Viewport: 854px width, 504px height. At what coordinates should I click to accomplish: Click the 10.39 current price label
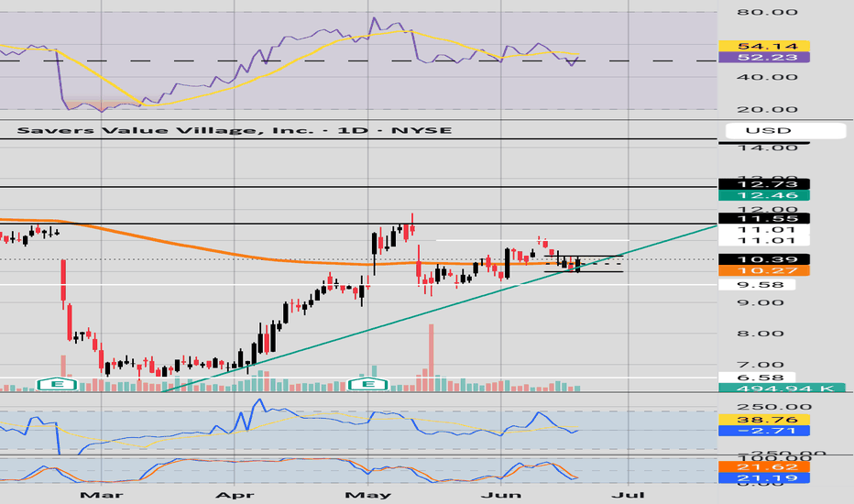tap(764, 259)
